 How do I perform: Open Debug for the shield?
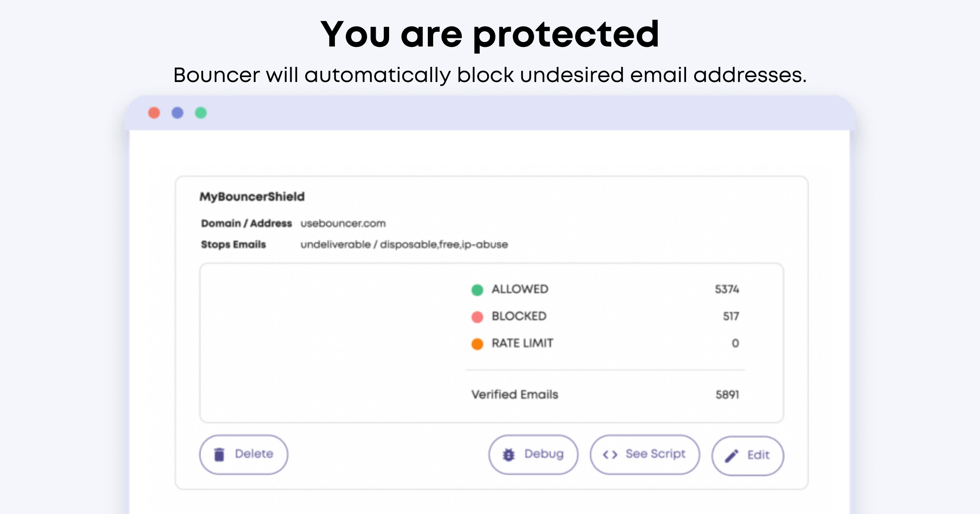(533, 454)
